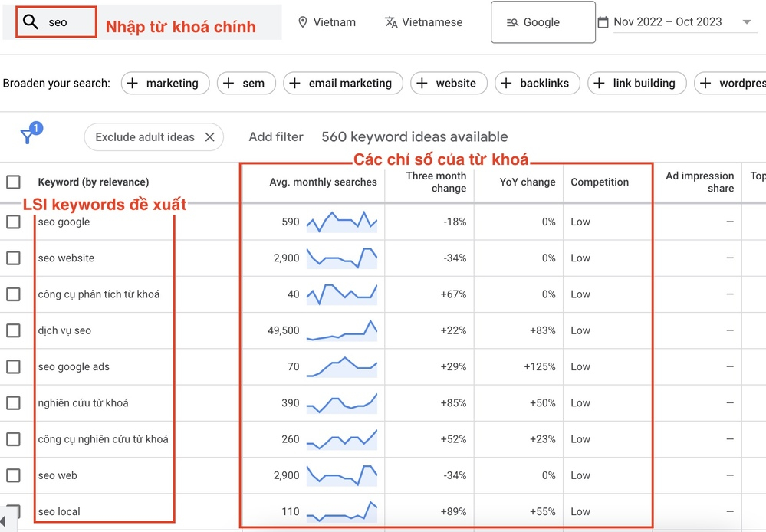Open trend sparkline for dịch vụ seo
The height and width of the screenshot is (532, 766).
tap(342, 330)
